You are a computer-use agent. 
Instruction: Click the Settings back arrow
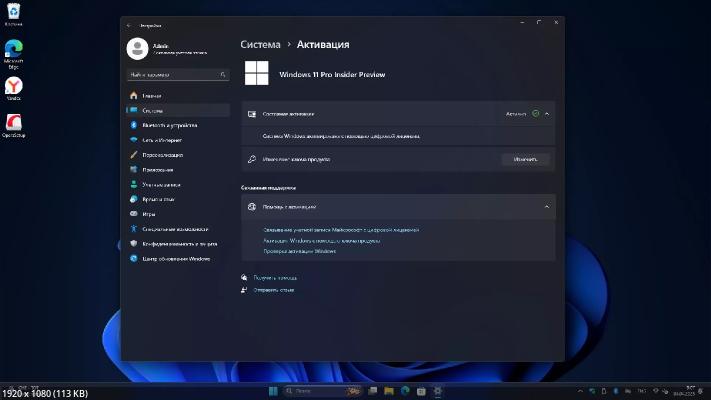129,25
